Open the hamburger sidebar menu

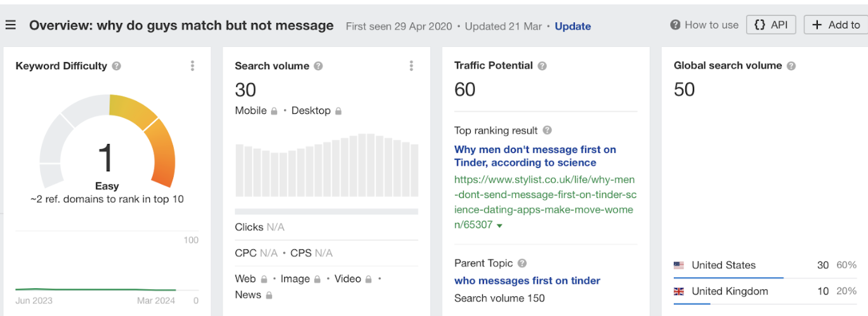pyautogui.click(x=11, y=25)
